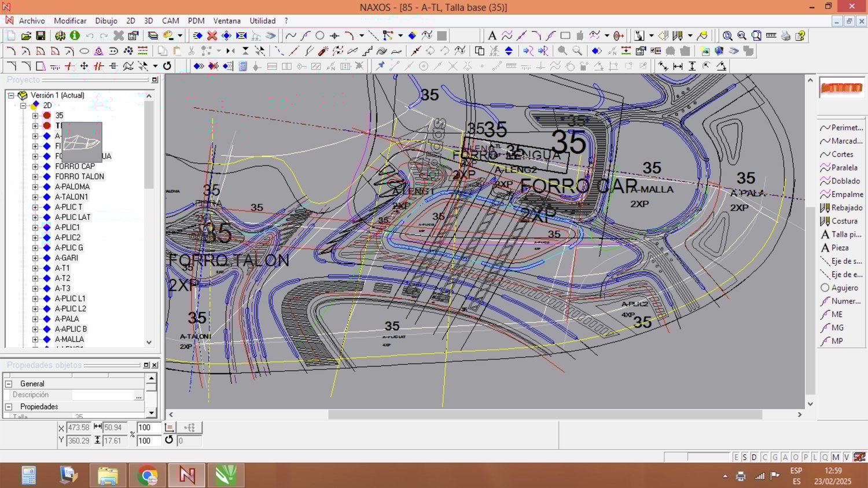Open the Dibujo menu

106,21
